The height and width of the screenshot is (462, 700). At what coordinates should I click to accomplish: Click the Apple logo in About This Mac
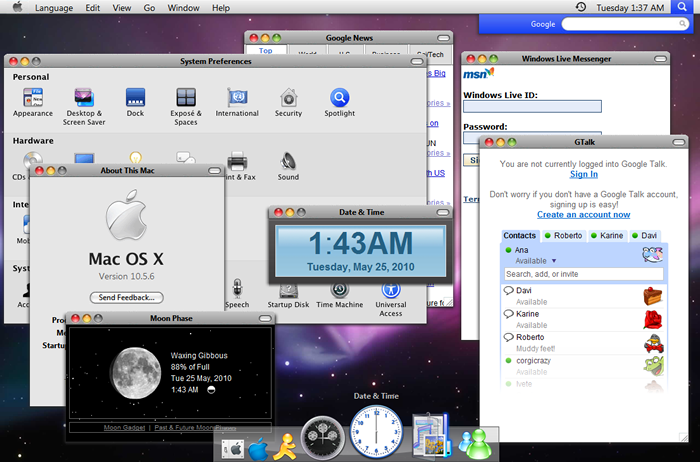[x=126, y=215]
